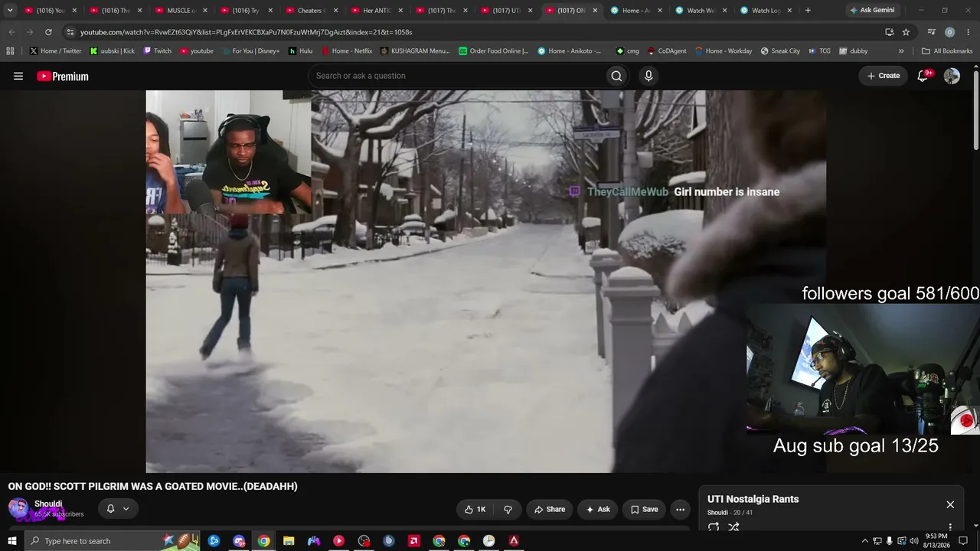
Task: Go back to the previous page
Action: click(11, 32)
